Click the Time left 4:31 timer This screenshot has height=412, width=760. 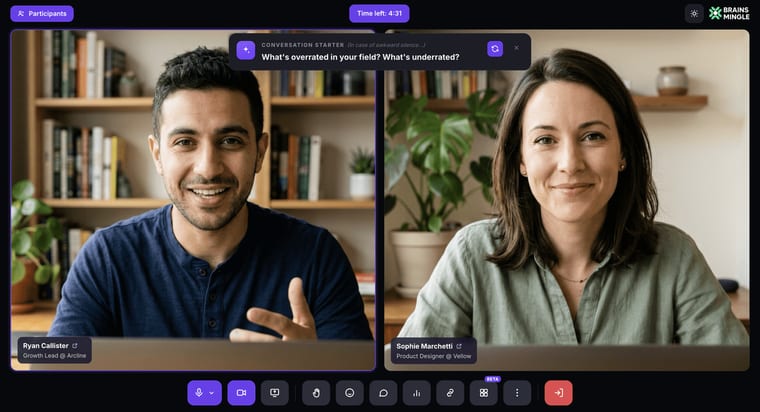pos(379,14)
